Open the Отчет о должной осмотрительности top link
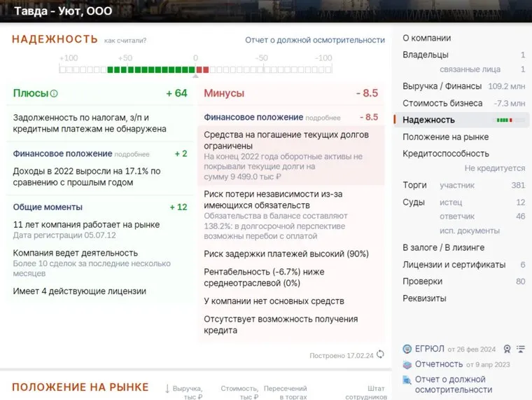 pyautogui.click(x=314, y=40)
